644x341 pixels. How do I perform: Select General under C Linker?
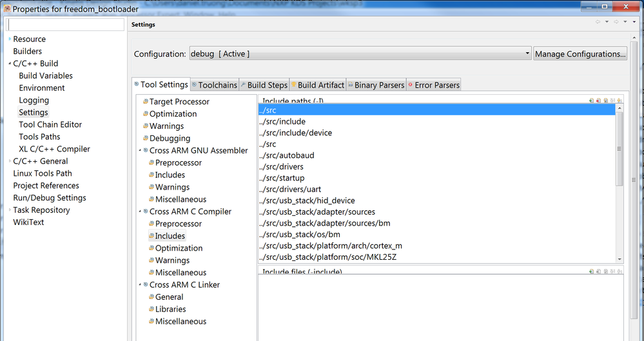(x=169, y=297)
